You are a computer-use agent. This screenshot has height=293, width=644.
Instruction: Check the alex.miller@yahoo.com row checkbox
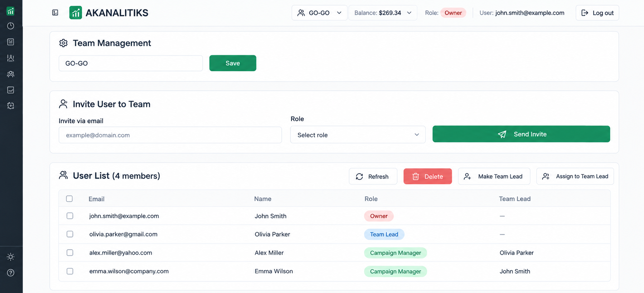click(70, 252)
